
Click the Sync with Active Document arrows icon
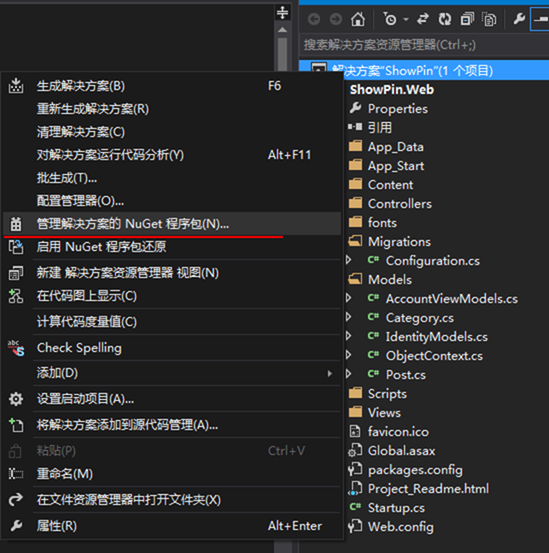pos(423,19)
